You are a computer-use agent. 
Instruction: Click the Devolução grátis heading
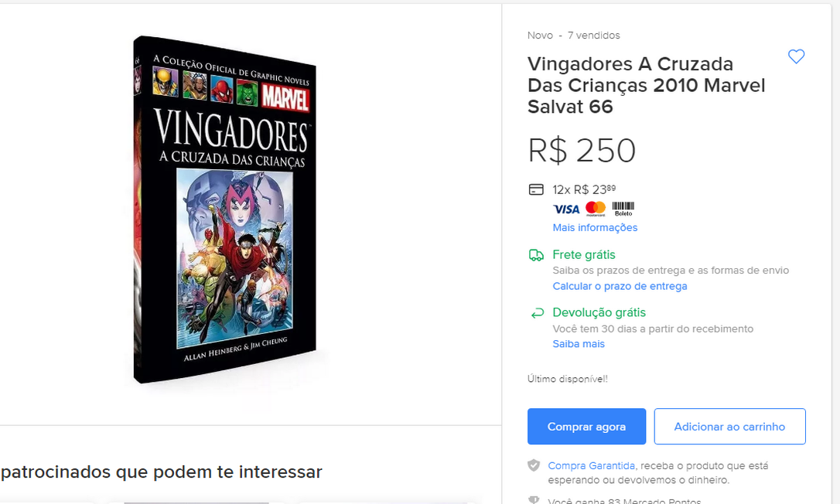[x=599, y=312]
